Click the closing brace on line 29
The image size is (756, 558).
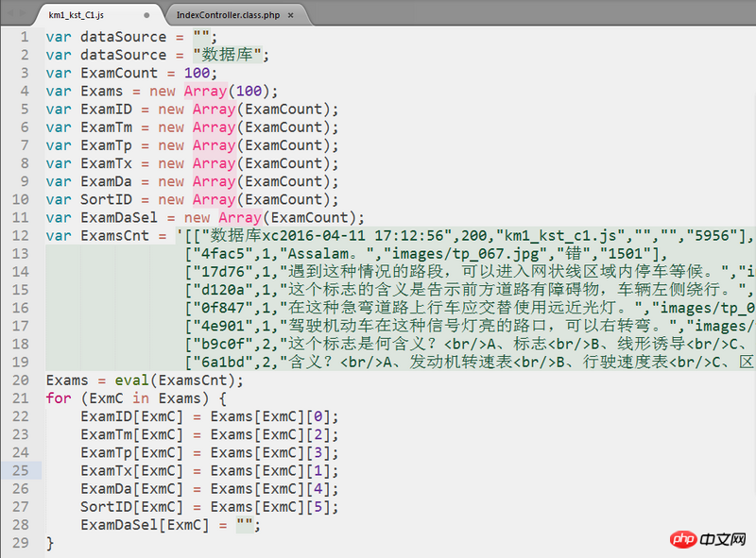pyautogui.click(x=50, y=543)
